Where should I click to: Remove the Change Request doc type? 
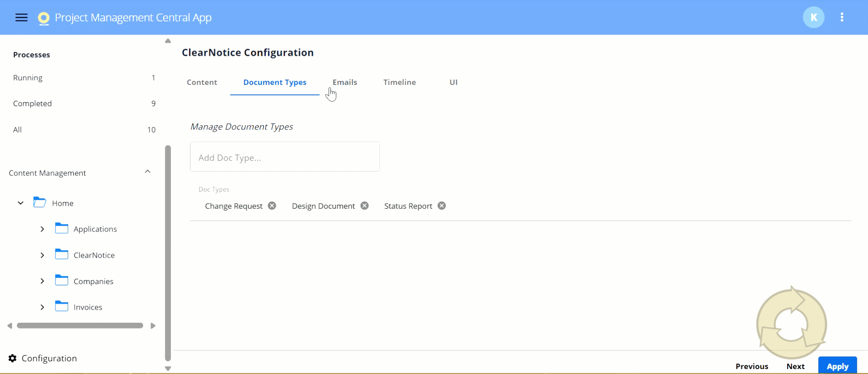[x=272, y=206]
